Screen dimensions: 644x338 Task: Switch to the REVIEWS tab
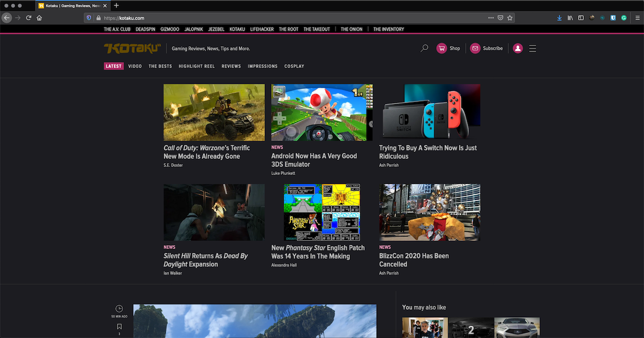[231, 66]
